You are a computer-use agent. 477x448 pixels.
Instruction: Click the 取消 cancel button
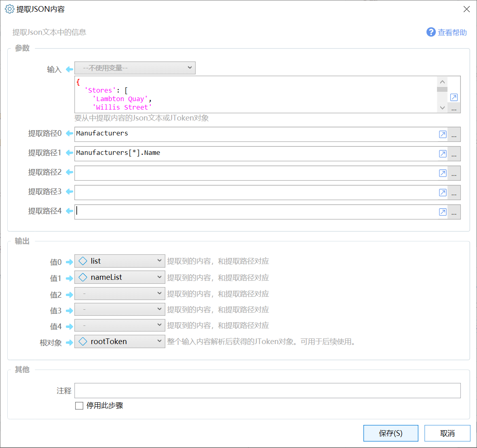tap(447, 433)
